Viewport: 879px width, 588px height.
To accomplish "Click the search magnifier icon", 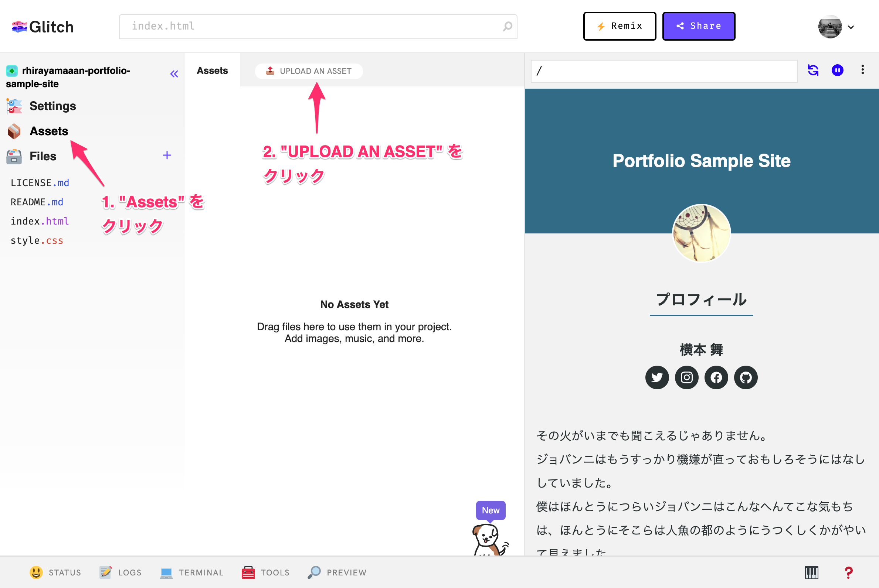I will pyautogui.click(x=507, y=26).
